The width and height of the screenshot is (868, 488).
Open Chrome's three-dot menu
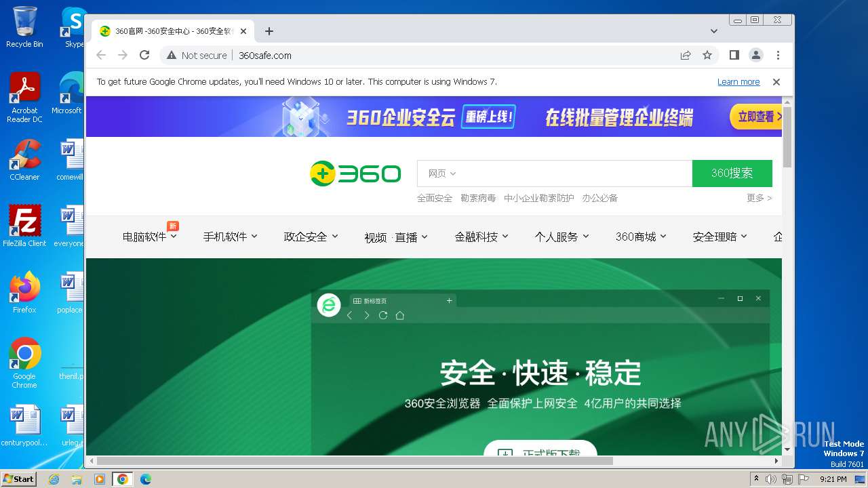778,56
